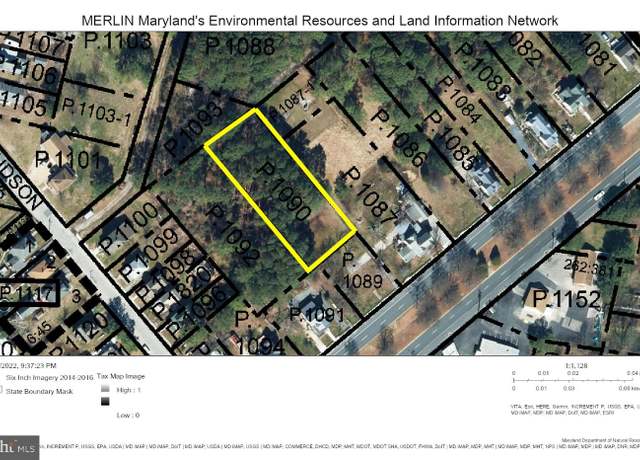Click the MLS logo badge
This screenshot has width=640, height=460.
tap(19, 448)
